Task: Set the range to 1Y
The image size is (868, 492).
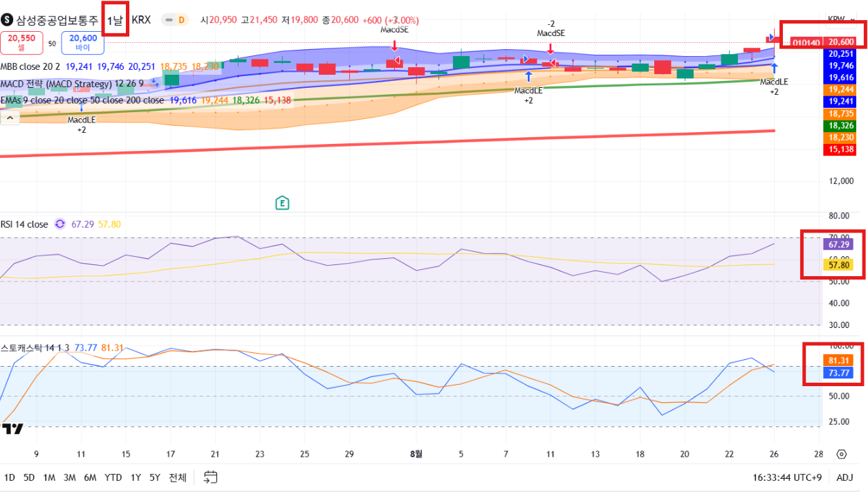Action: click(x=136, y=477)
